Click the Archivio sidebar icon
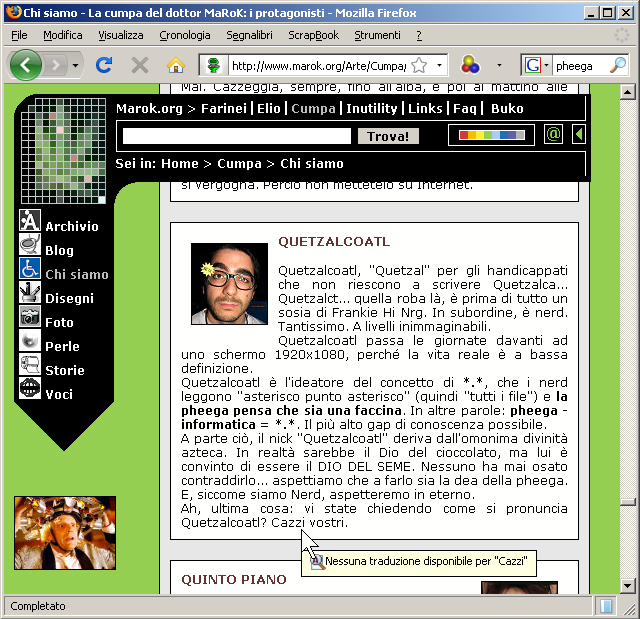Image resolution: width=640 pixels, height=619 pixels. click(x=30, y=222)
